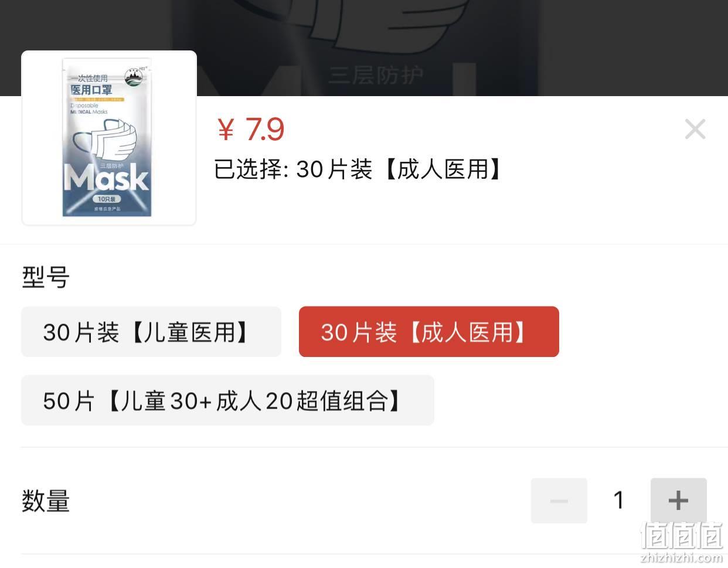Click the 数量 quantity label
Image resolution: width=728 pixels, height=568 pixels.
click(x=46, y=501)
